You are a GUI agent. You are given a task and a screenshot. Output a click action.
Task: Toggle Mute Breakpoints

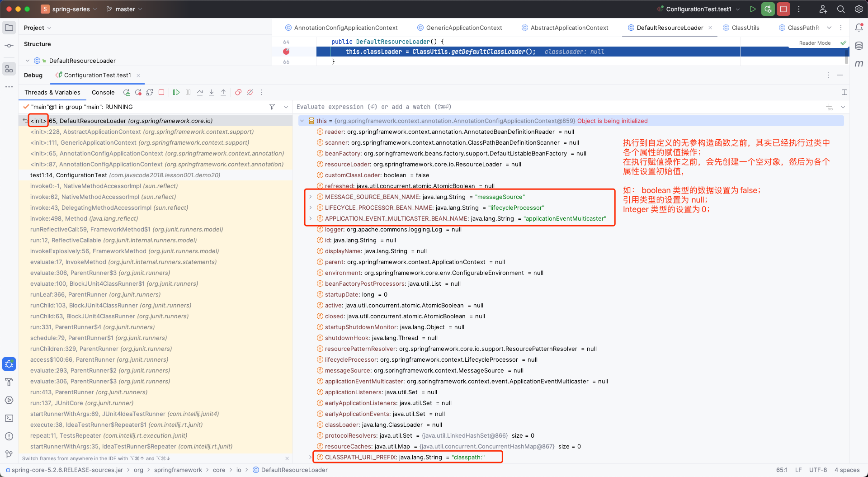(250, 92)
